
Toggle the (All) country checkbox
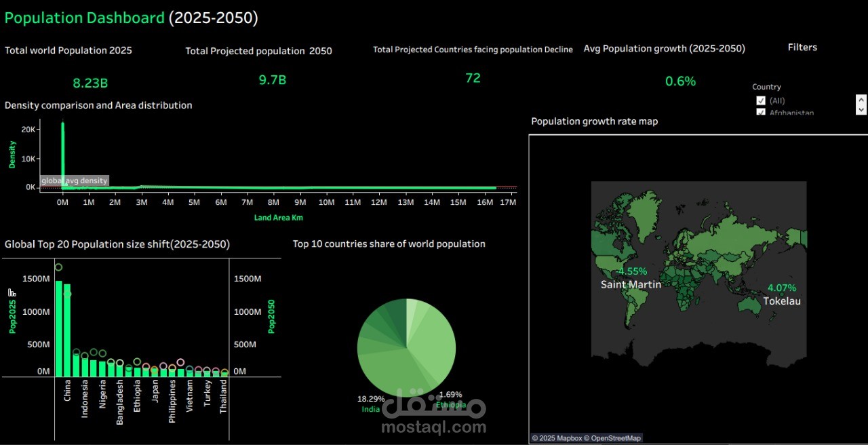point(761,100)
